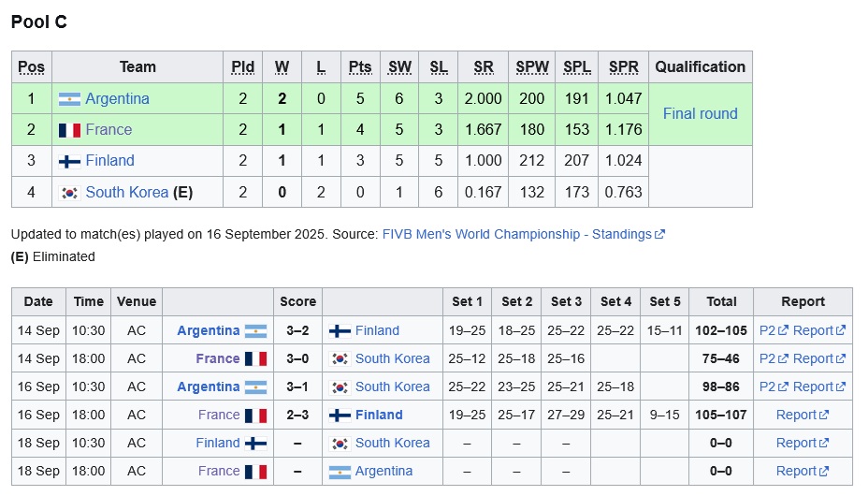
Task: Follow the Final round qualification link
Action: (x=701, y=114)
